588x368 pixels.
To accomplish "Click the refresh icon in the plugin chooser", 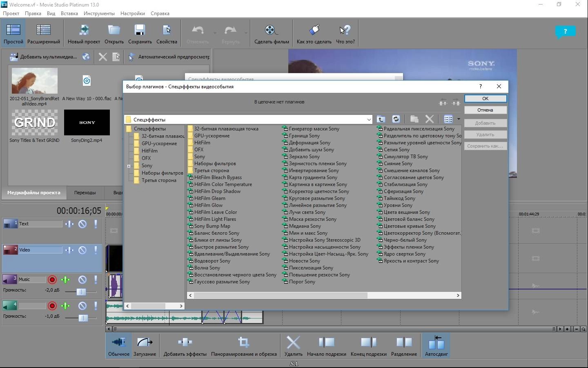I will click(x=396, y=119).
